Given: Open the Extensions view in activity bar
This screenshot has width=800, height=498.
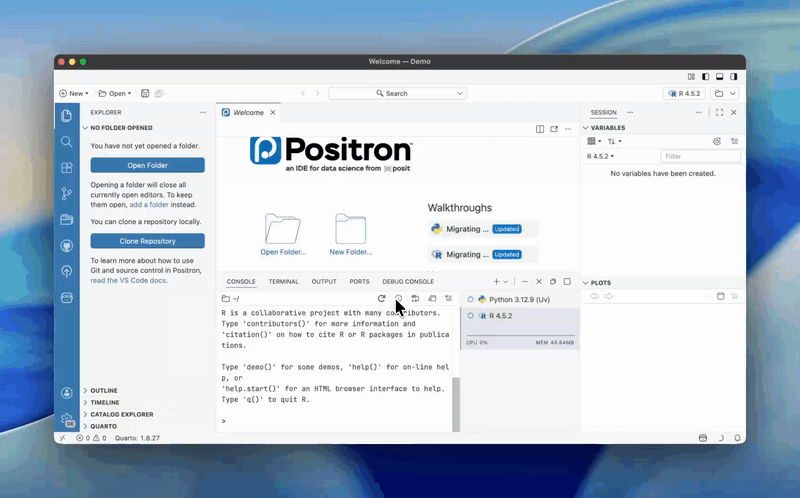Looking at the screenshot, I should click(x=66, y=168).
